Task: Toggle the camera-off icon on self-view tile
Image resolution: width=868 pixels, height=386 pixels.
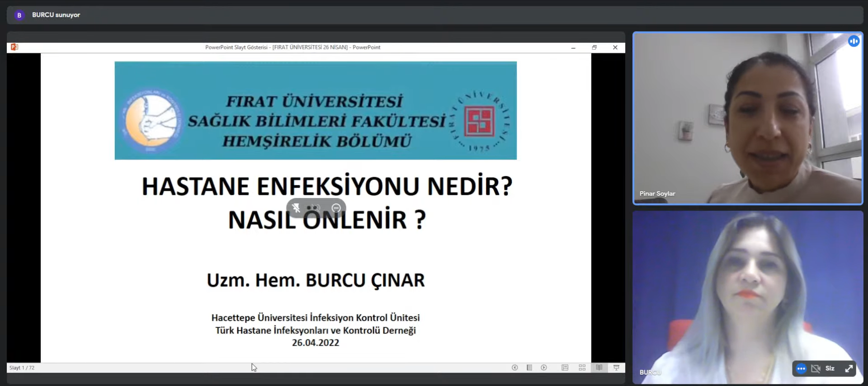Action: (x=816, y=368)
